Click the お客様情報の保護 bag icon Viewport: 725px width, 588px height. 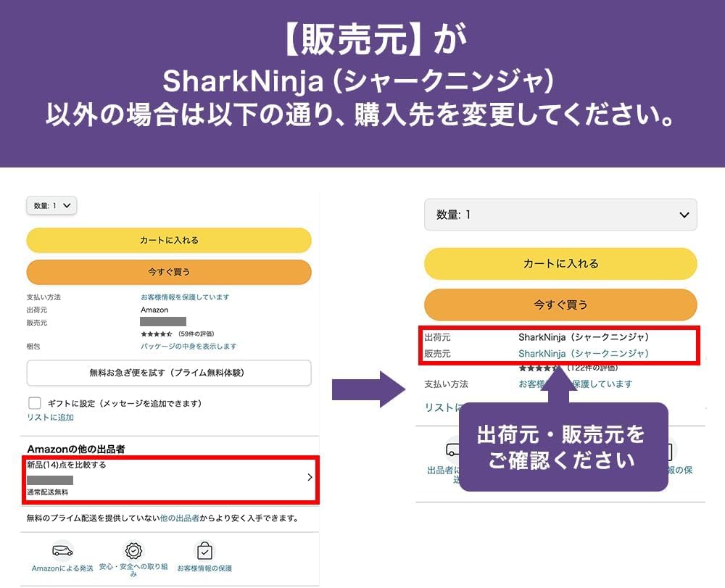(204, 550)
